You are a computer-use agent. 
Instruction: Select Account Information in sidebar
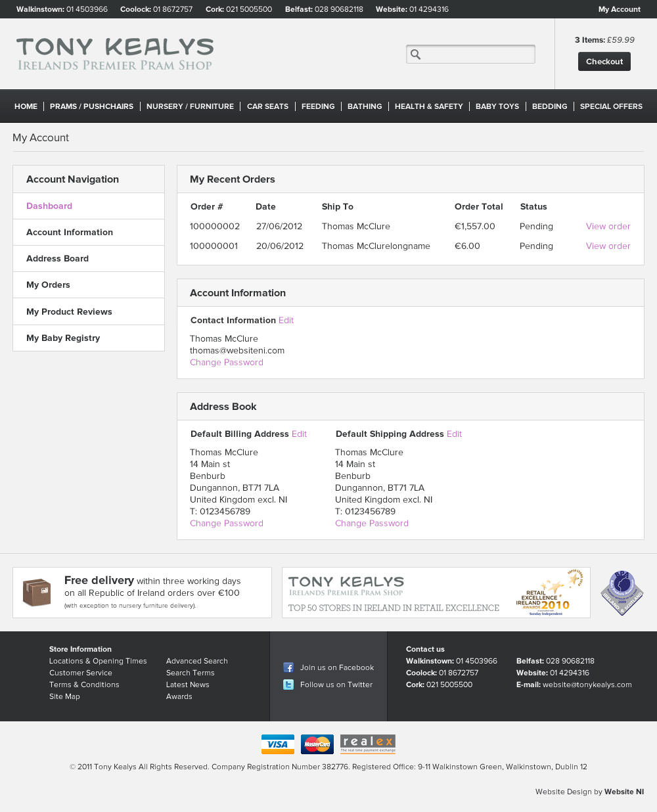click(x=89, y=232)
